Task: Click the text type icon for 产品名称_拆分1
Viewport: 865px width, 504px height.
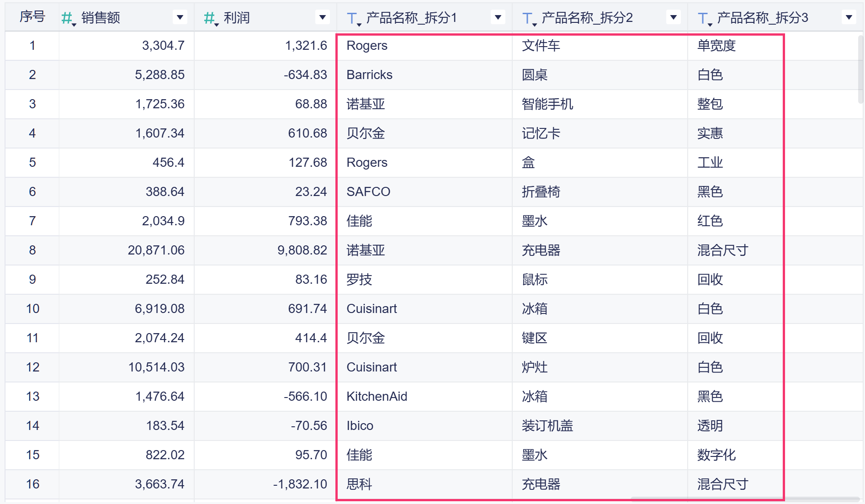Action: 353,18
